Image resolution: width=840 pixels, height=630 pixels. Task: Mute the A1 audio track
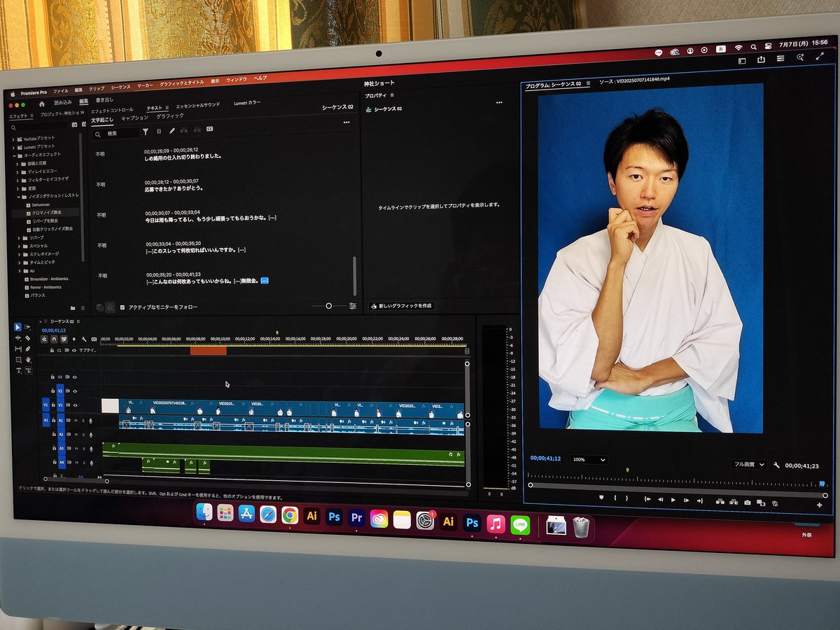[76, 421]
